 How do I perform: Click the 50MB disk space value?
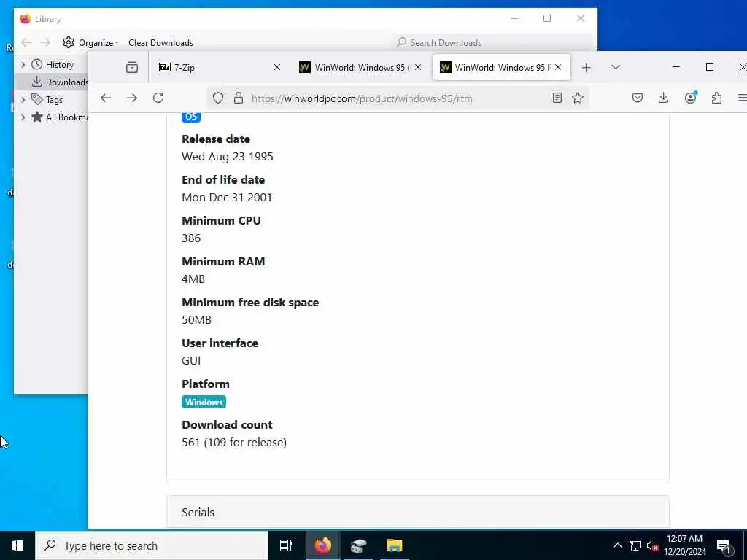pos(196,320)
